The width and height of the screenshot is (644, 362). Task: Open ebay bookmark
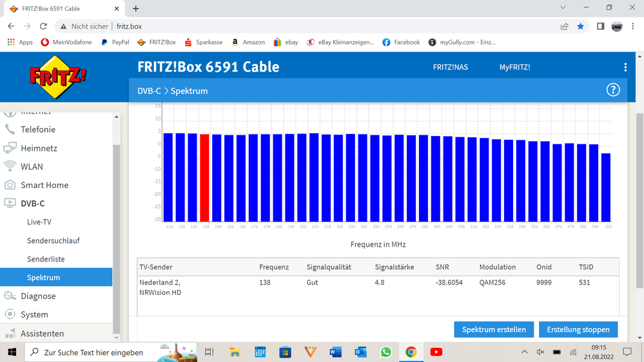tap(286, 43)
